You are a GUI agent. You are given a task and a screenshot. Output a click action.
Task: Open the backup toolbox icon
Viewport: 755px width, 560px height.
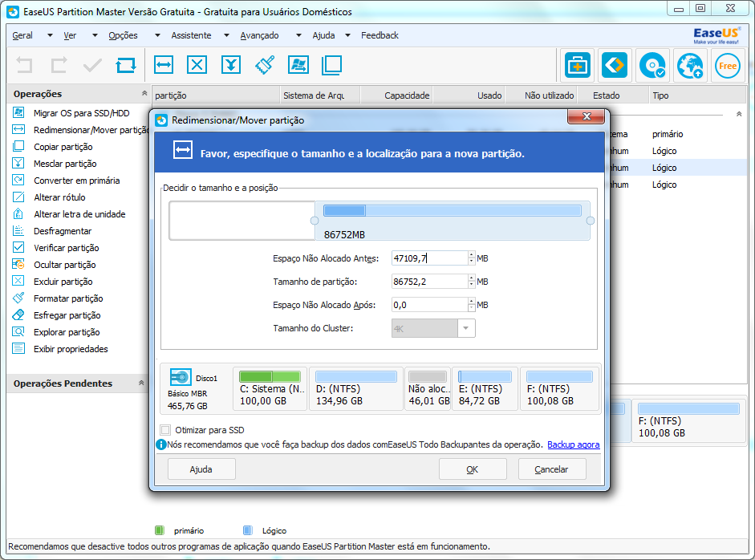(577, 66)
